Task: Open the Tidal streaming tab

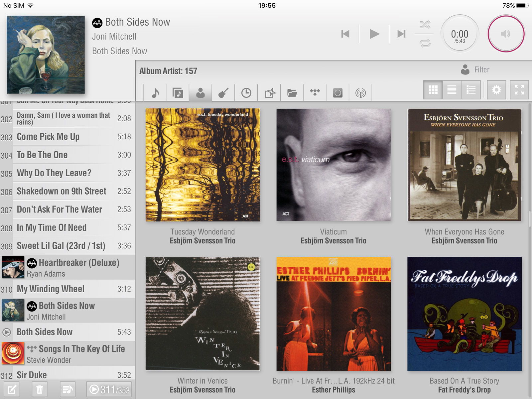Action: (x=315, y=93)
